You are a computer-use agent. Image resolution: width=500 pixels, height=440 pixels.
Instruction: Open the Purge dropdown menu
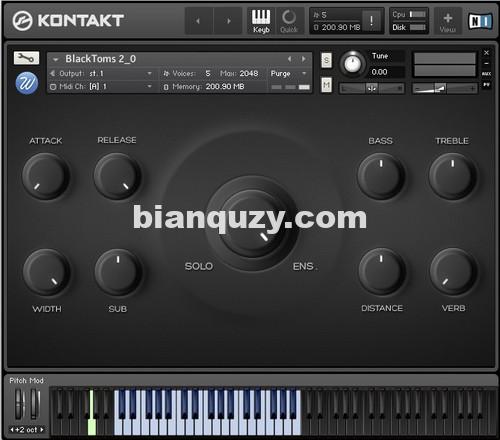coord(289,73)
